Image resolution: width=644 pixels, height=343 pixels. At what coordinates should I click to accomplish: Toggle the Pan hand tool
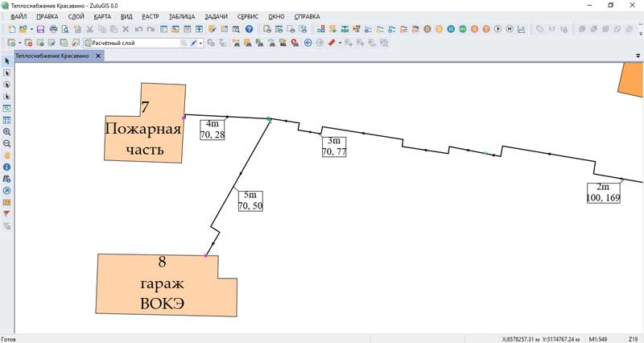click(x=7, y=155)
